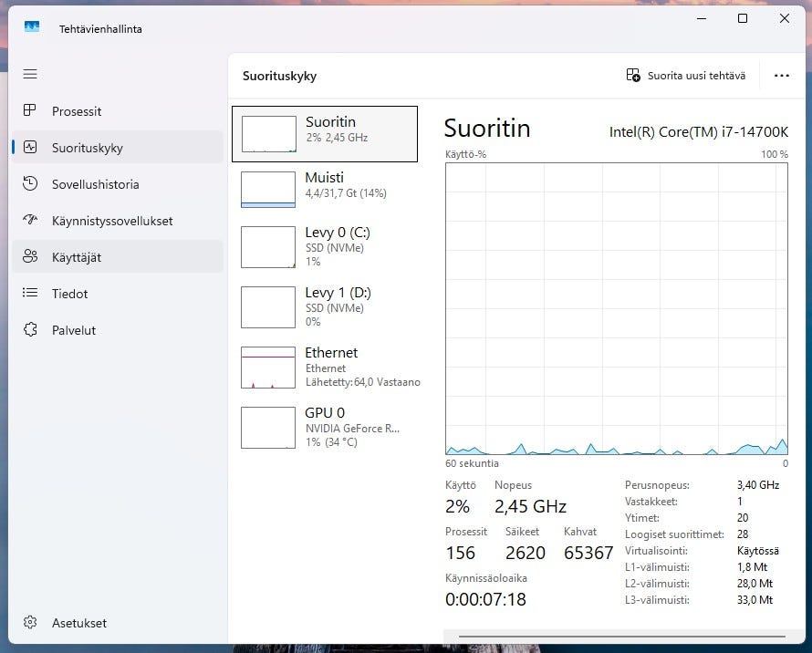Select the Muisti memory entry

tap(325, 189)
